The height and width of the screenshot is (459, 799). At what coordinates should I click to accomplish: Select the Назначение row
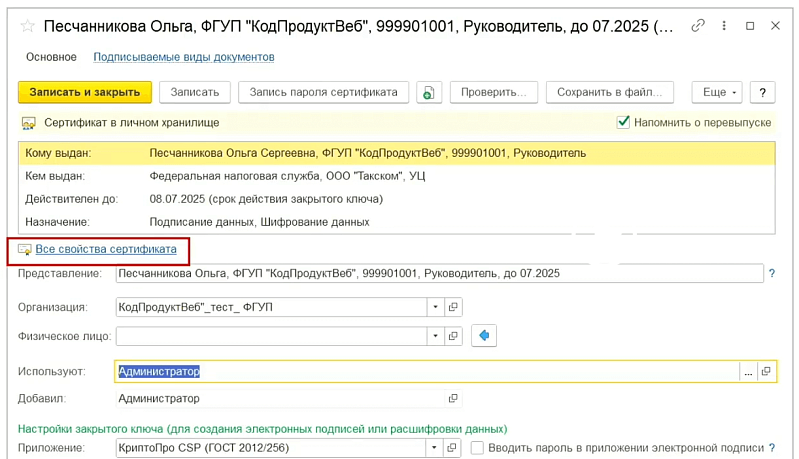pos(397,222)
